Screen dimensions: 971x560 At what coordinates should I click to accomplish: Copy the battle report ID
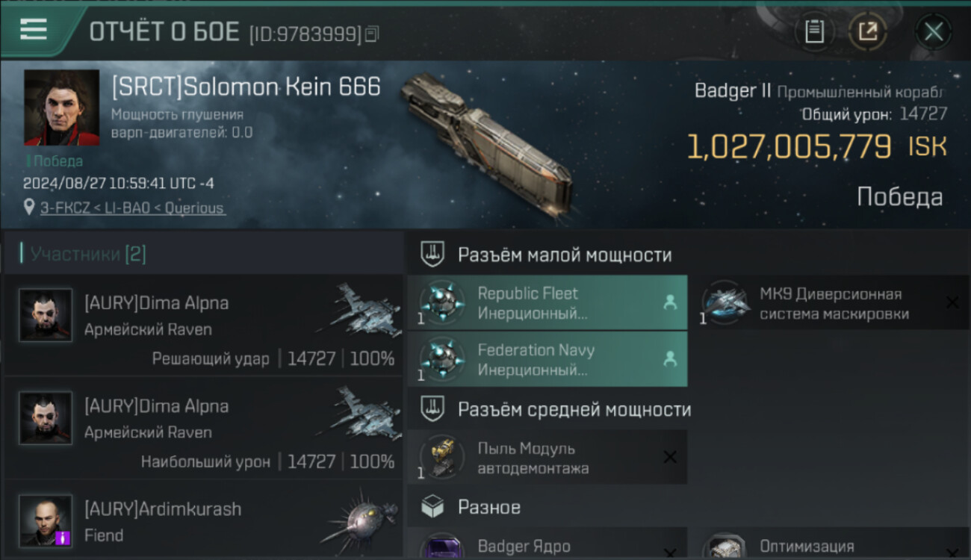pyautogui.click(x=372, y=34)
